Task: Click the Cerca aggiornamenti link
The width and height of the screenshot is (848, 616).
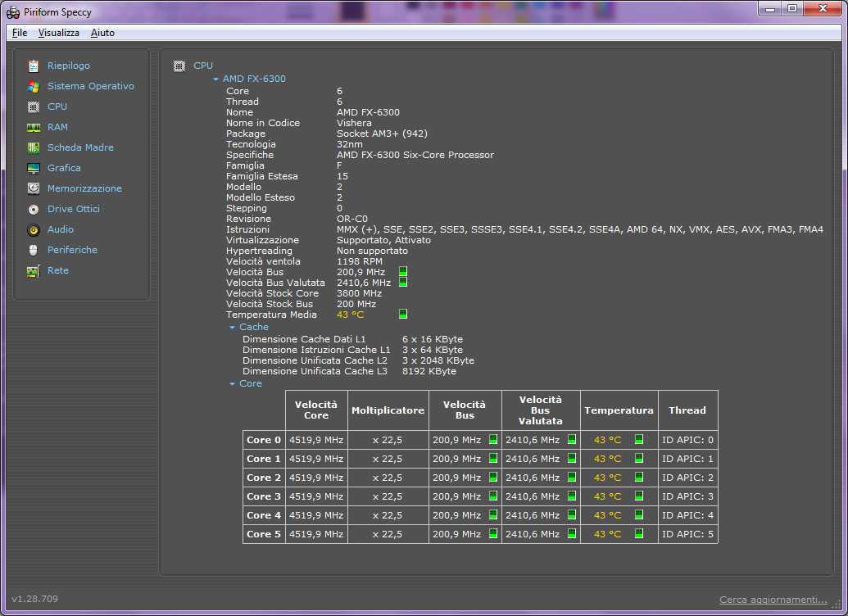Action: tap(773, 600)
